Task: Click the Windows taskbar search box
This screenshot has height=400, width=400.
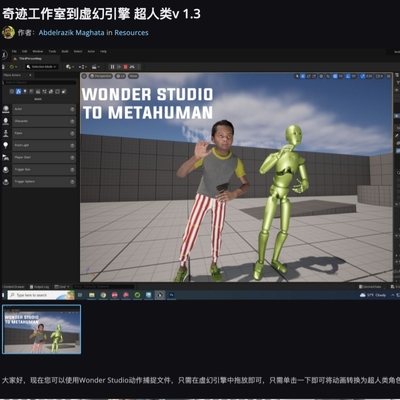Action: coord(41,295)
